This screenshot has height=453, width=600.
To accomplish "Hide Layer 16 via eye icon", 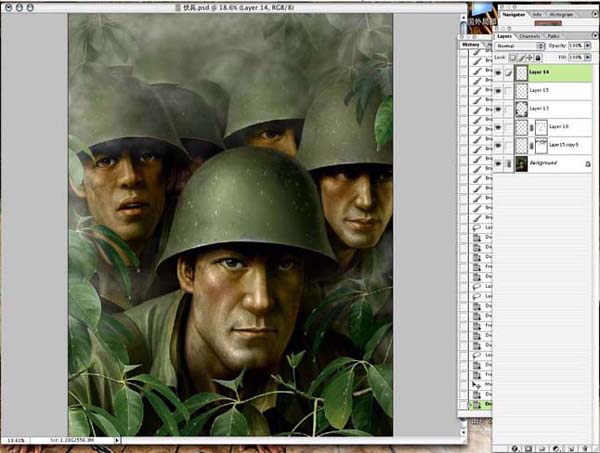I will 498,127.
